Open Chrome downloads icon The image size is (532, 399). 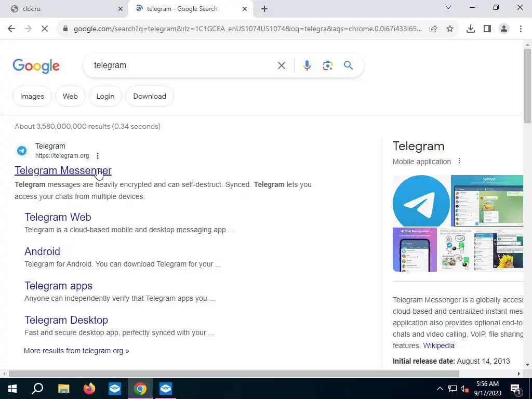(471, 29)
